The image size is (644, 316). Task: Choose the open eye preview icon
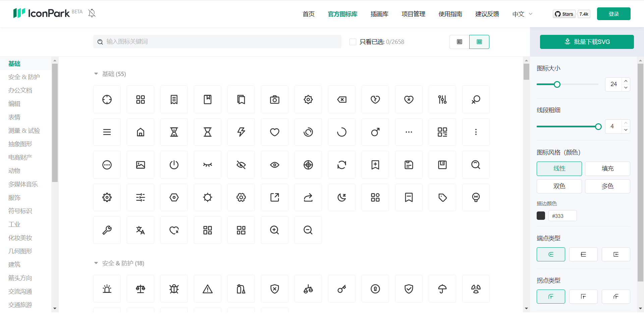[275, 165]
